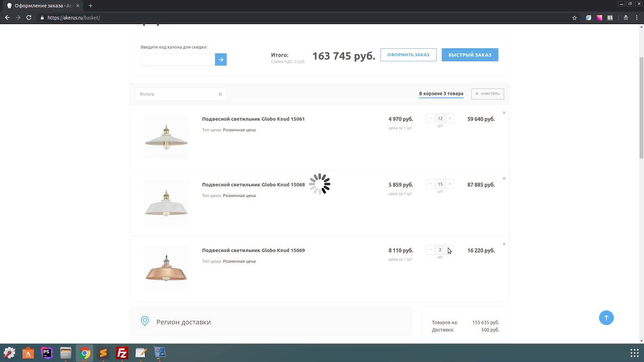Increase quantity of Globo Knud 15068
Screen dimensions: 644x362
(450, 184)
